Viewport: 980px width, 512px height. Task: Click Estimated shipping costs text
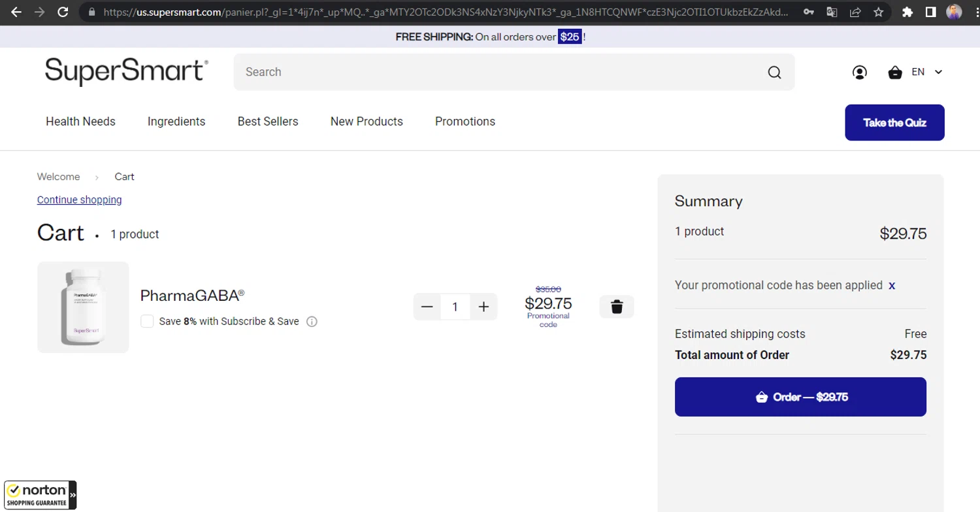pos(740,334)
